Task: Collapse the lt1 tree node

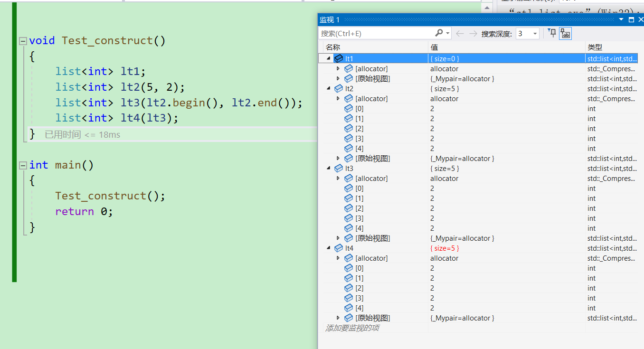Action: (x=328, y=59)
